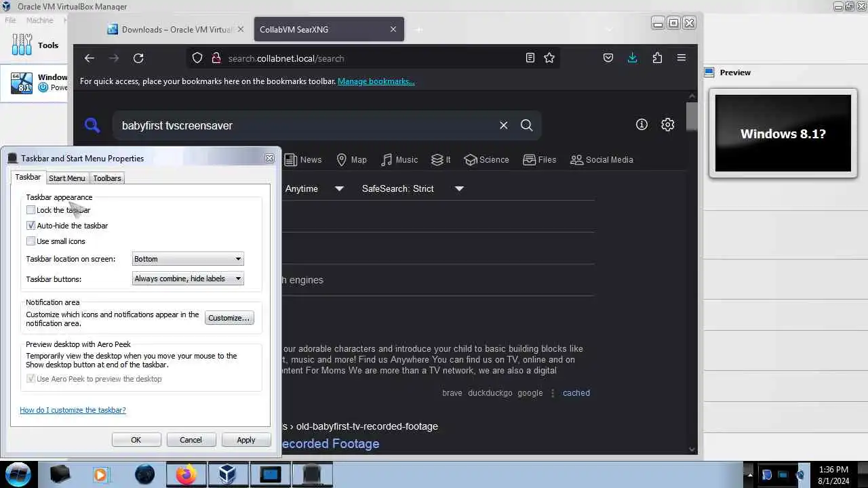This screenshot has height=488, width=868.
Task: Open the Map search category
Action: [351, 160]
